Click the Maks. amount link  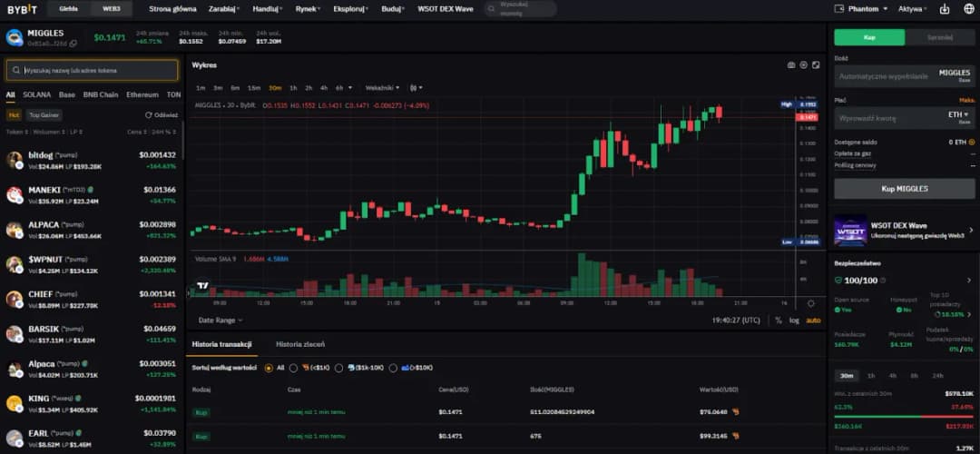(967, 100)
